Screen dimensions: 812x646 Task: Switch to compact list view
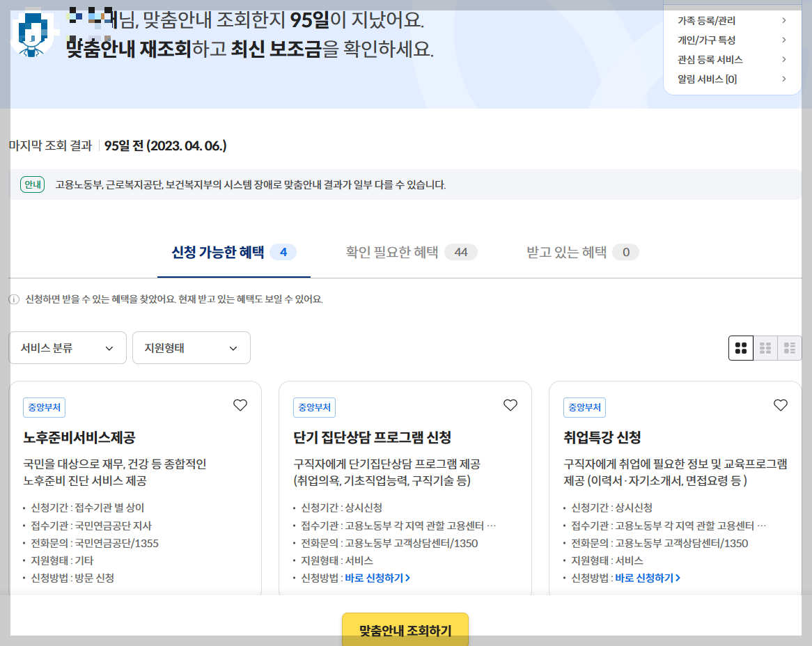(x=765, y=347)
